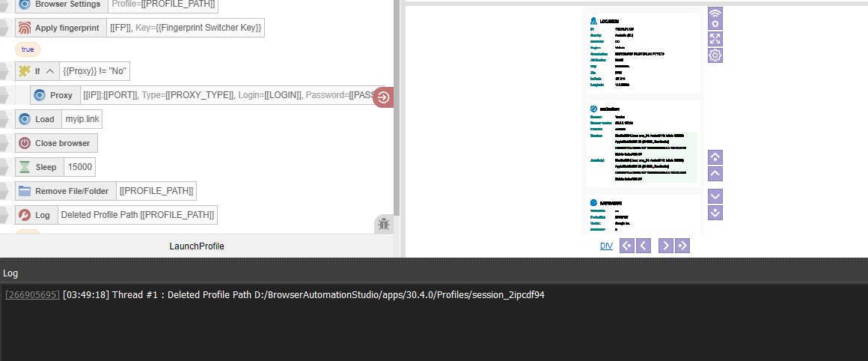Collapse the If condition block
This screenshot has width=868, height=361.
click(x=50, y=71)
